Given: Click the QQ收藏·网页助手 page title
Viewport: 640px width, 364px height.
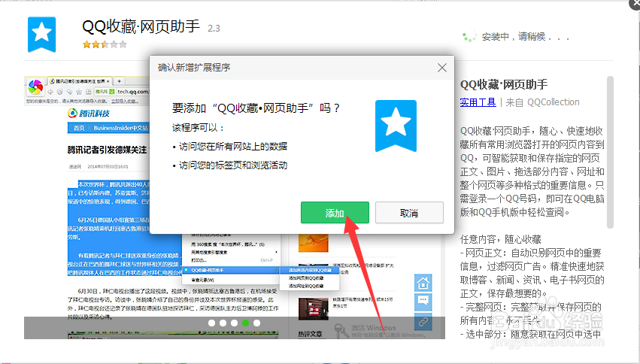Looking at the screenshot, I should (x=141, y=26).
